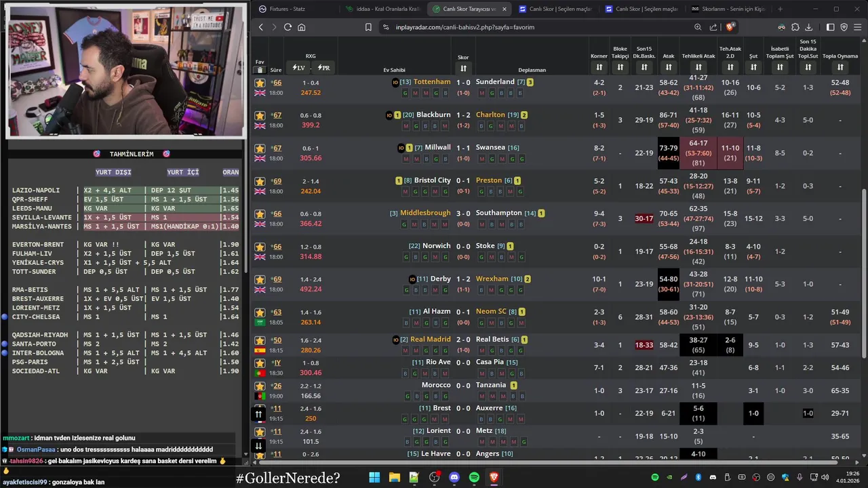
Task: Toggle favorite star for Millwall match
Action: point(260,148)
